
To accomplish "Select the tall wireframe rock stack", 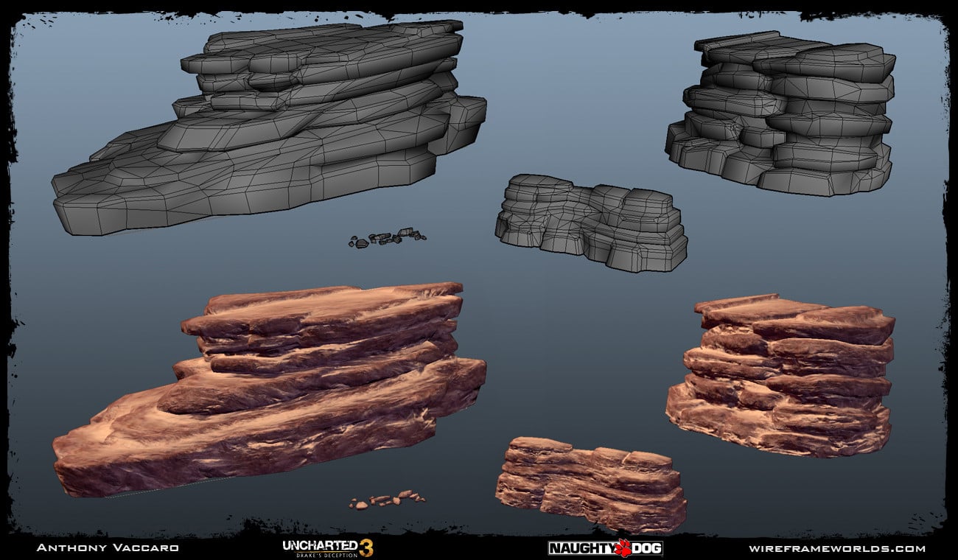I will tap(780, 113).
